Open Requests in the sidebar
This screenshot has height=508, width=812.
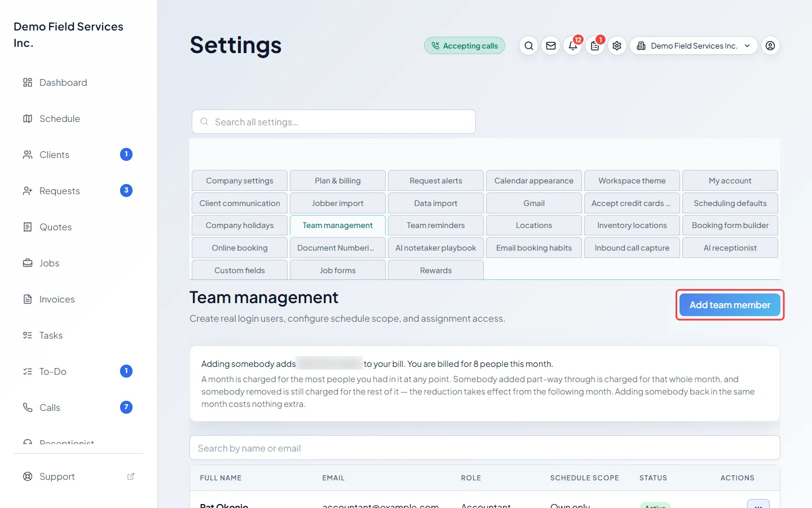click(78, 191)
